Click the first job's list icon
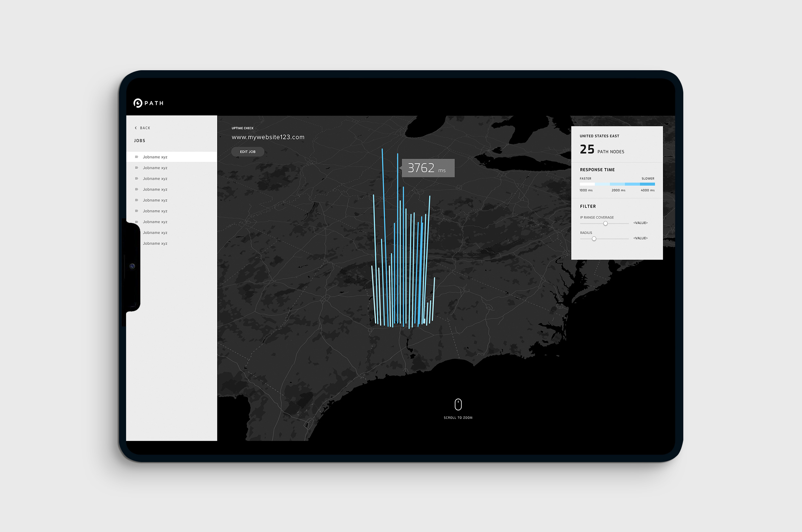 coord(136,157)
